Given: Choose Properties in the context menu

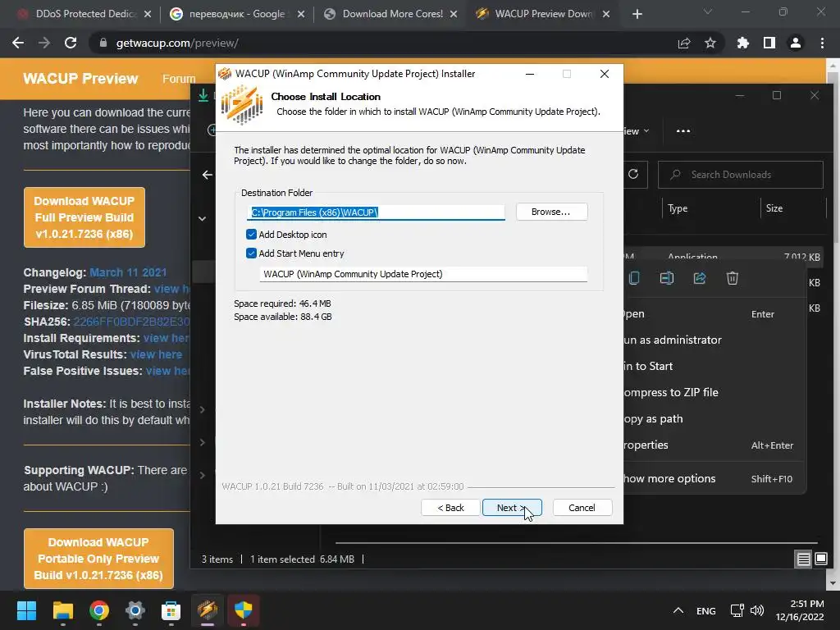Looking at the screenshot, I should click(x=713, y=445).
